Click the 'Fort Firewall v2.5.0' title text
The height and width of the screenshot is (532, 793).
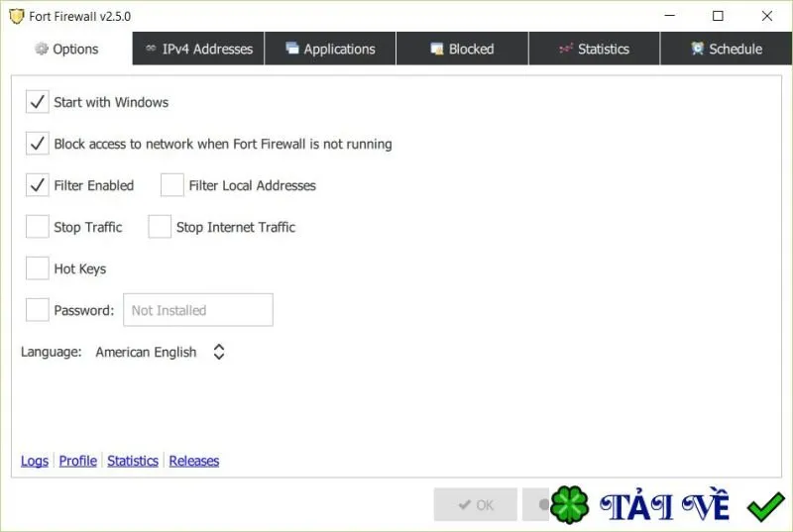[x=80, y=16]
